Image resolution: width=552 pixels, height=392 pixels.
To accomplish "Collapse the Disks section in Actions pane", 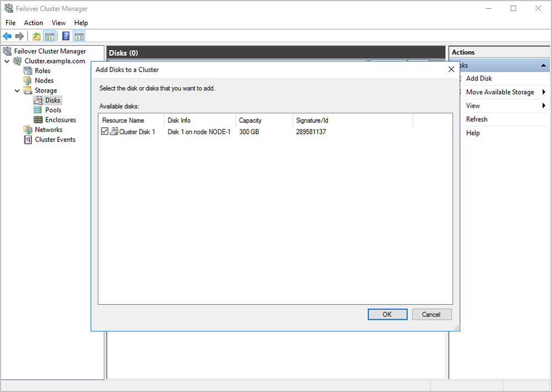I will point(544,66).
